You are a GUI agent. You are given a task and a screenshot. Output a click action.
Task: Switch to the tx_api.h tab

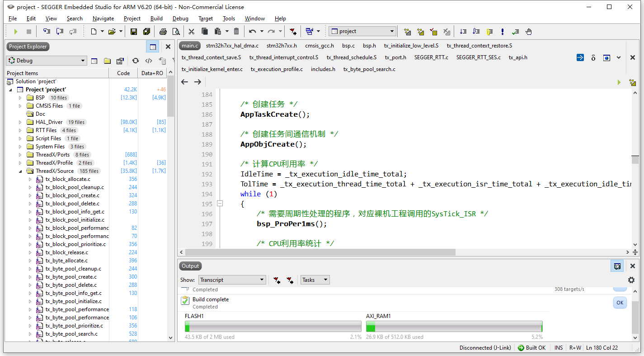(518, 57)
